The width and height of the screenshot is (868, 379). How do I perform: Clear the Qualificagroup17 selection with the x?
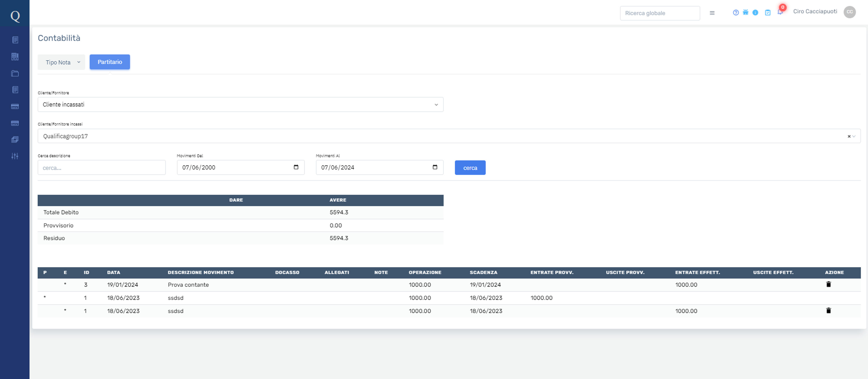[849, 136]
